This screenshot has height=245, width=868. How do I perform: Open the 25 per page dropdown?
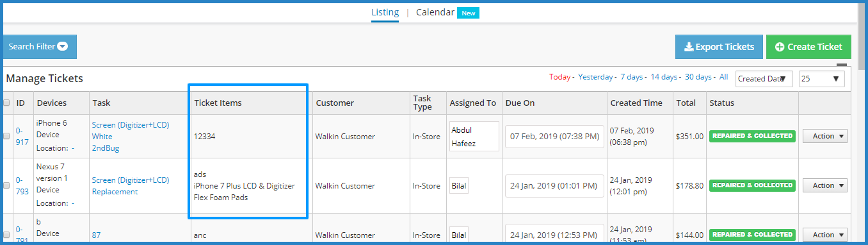822,79
